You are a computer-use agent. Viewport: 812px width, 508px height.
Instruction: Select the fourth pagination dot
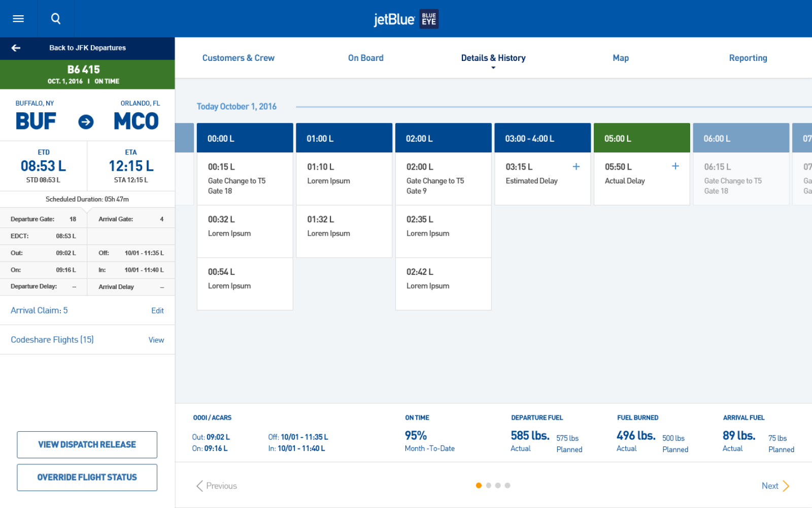click(x=507, y=486)
